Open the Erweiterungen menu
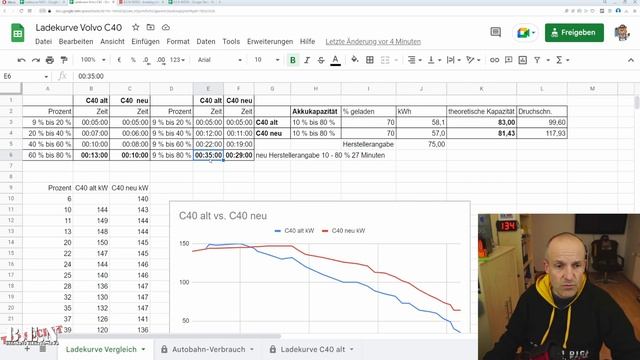Image resolution: width=640 pixels, height=360 pixels. pos(270,42)
